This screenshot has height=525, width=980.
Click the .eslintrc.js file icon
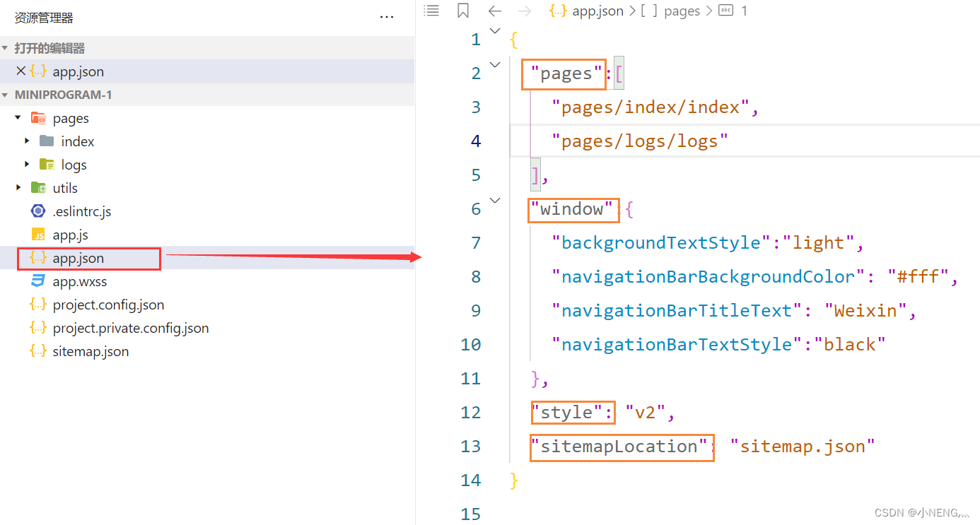(x=38, y=211)
